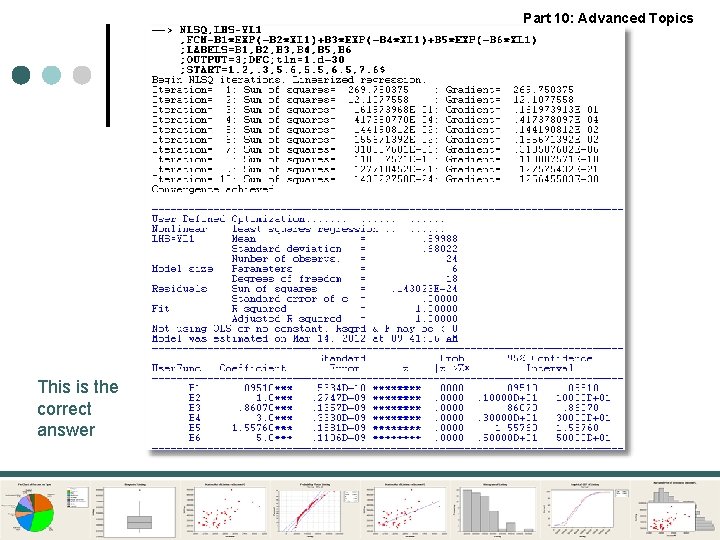Click the 'Part 10: Advanced Topics' title
Viewport: 720px width, 540px height.
point(608,18)
